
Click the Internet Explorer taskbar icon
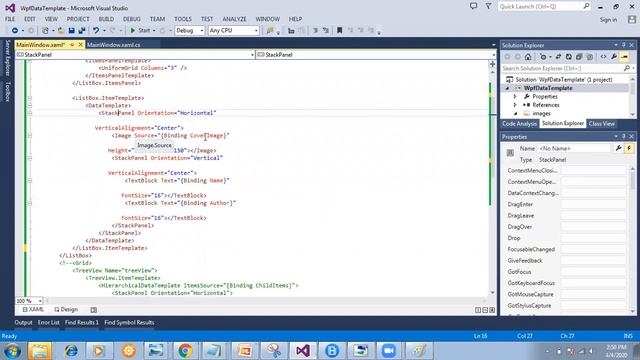[x=71, y=351]
